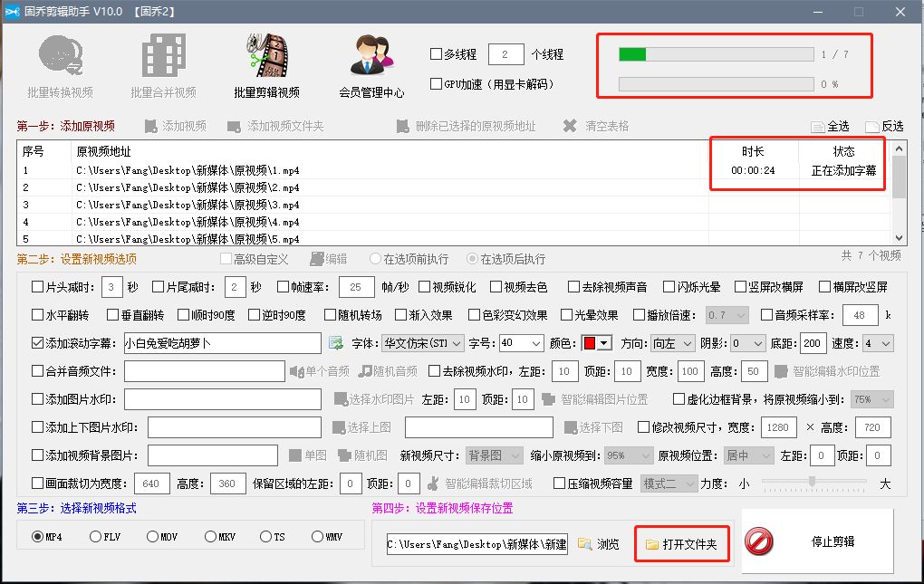Click 随机音频 music note icon
Viewport: 924px width, 584px height.
pos(365,371)
